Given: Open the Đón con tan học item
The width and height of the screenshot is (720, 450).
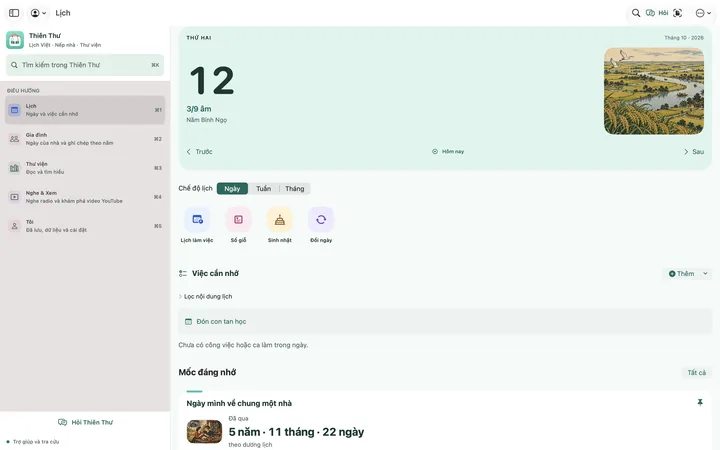Looking at the screenshot, I should click(444, 321).
